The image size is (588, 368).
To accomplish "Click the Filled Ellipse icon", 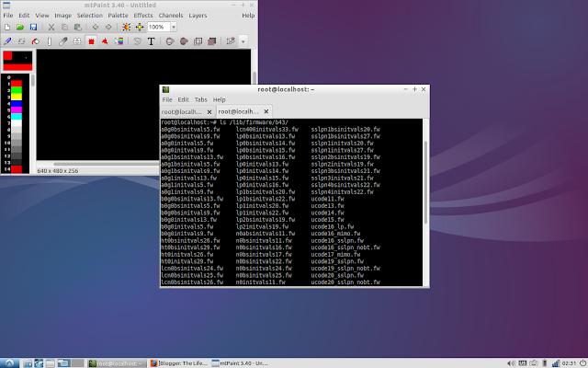I will pyautogui.click(x=184, y=41).
